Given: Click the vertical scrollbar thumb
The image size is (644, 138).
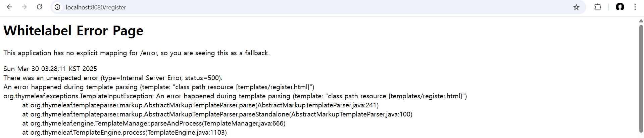Looking at the screenshot, I should [641, 77].
